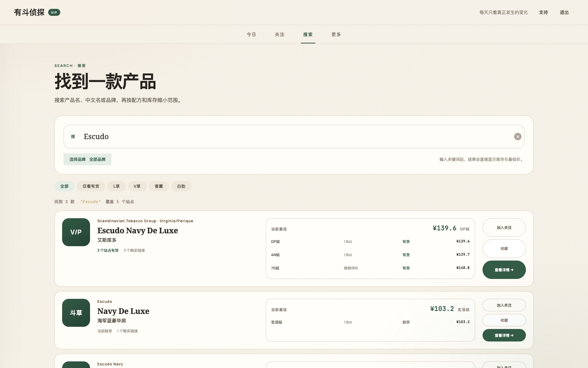Click the 70站 price row ¥148.8
588x368 pixels.
[x=370, y=268]
